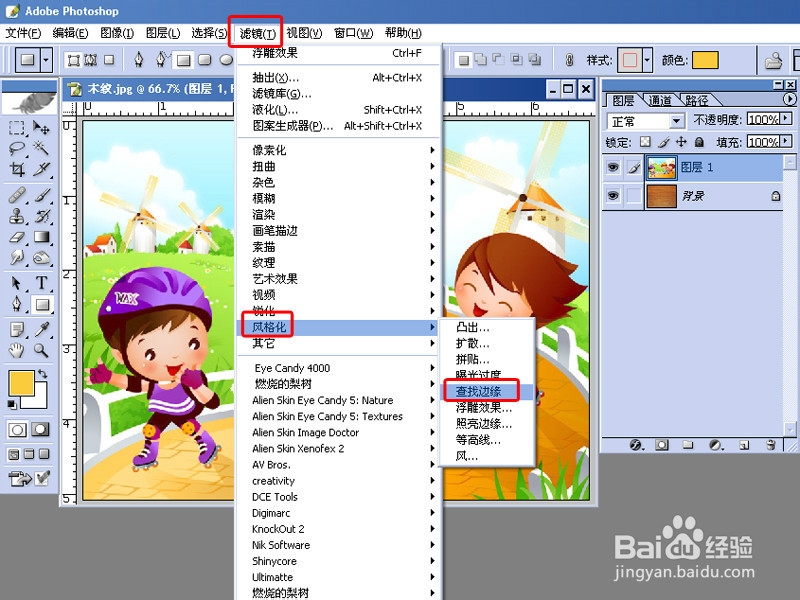Toggle lock transparent pixels
This screenshot has height=600, width=800.
click(x=645, y=141)
